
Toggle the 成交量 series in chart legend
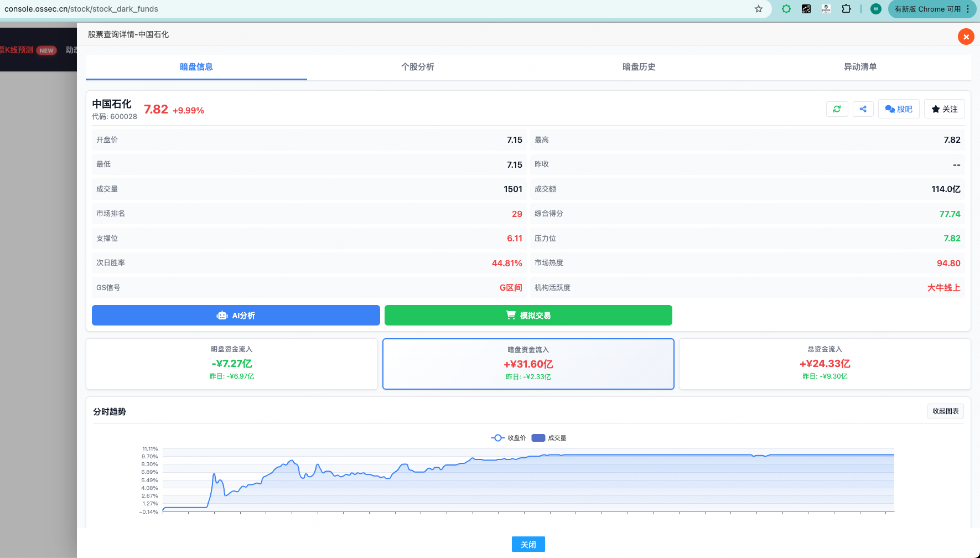click(549, 438)
